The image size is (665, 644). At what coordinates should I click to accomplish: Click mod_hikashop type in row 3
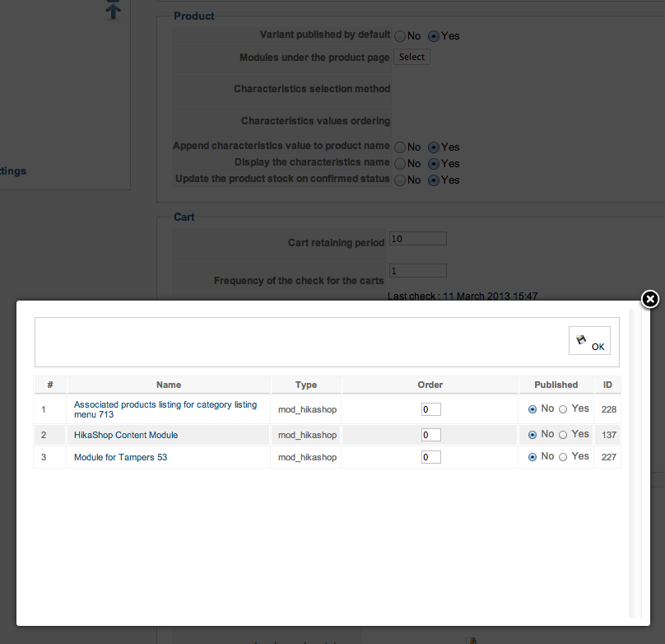[308, 457]
